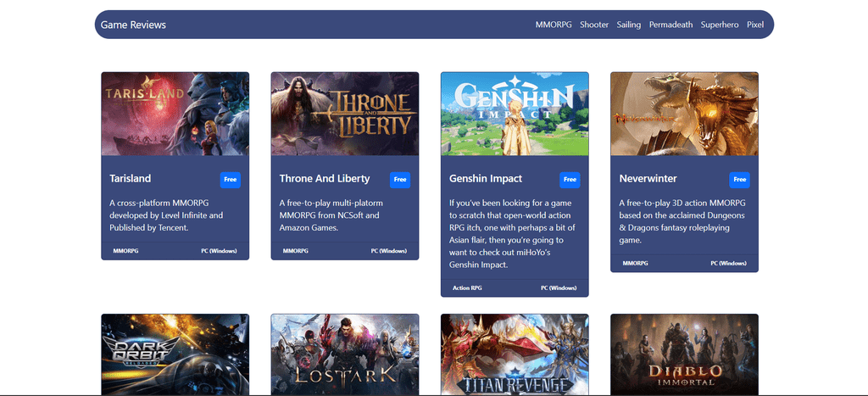Click the Free badge on Neverwinter
The width and height of the screenshot is (868, 396).
739,180
